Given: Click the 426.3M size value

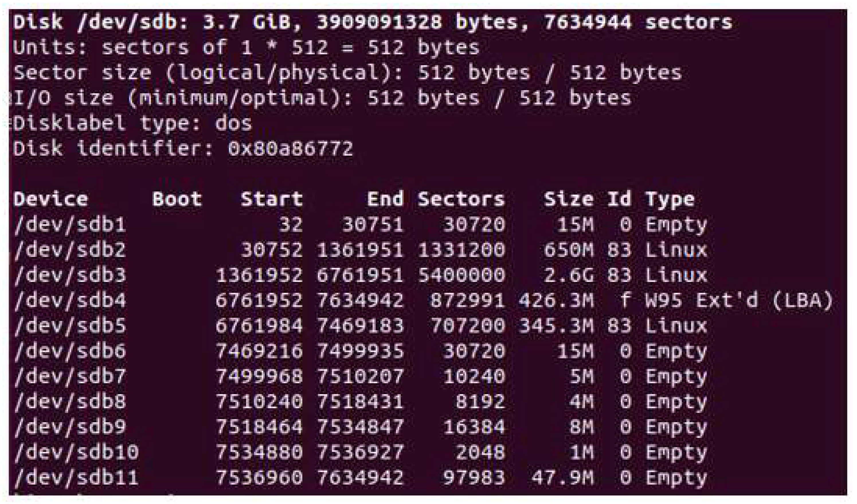Looking at the screenshot, I should (556, 301).
